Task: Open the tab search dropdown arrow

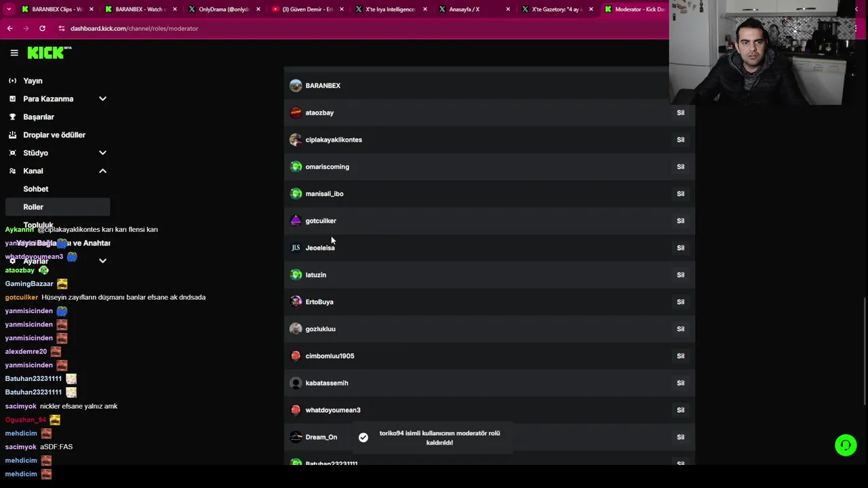Action: (9, 9)
